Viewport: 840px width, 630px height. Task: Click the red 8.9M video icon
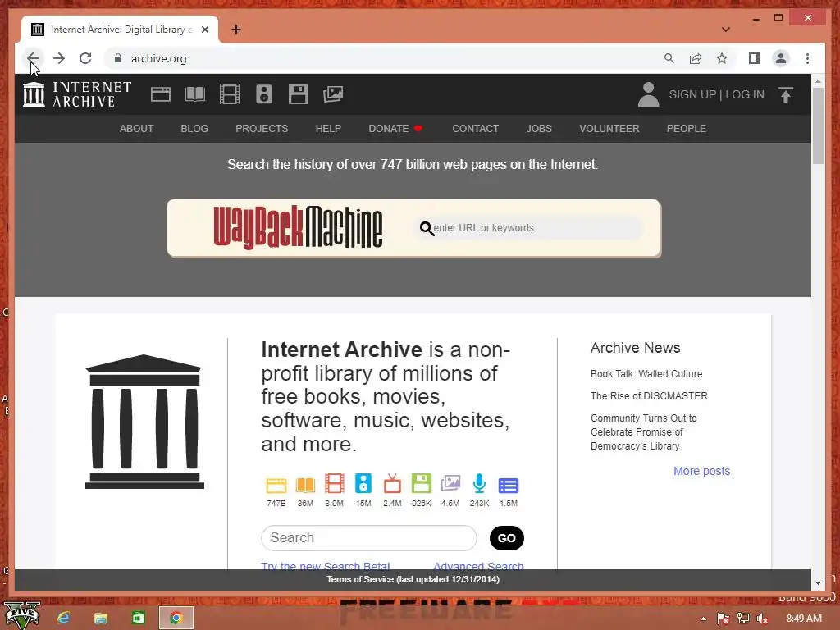335,484
